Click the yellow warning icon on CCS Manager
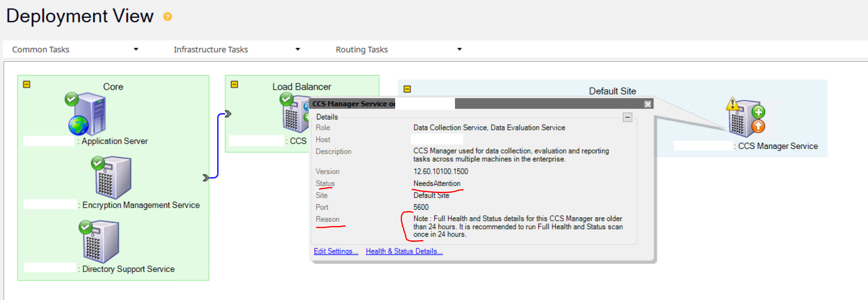Image resolution: width=868 pixels, height=300 pixels. (732, 104)
